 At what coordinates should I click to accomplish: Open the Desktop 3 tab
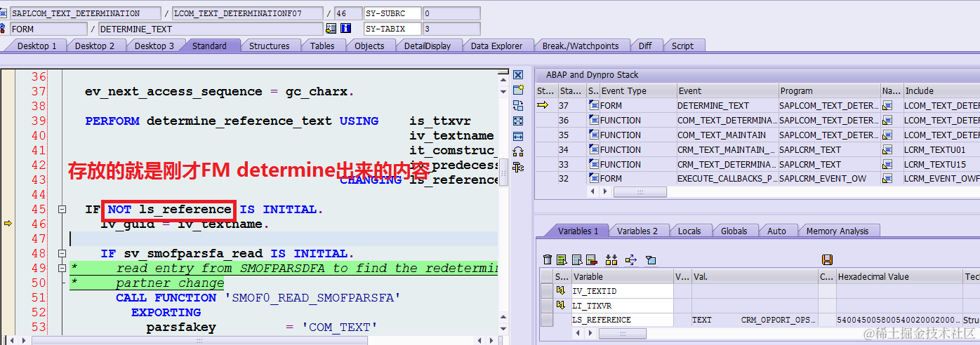154,46
